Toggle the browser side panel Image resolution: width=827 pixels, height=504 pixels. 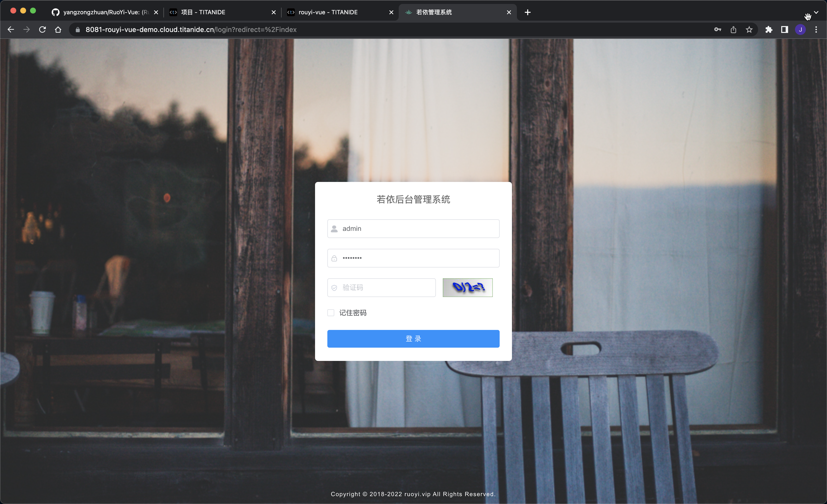(784, 30)
